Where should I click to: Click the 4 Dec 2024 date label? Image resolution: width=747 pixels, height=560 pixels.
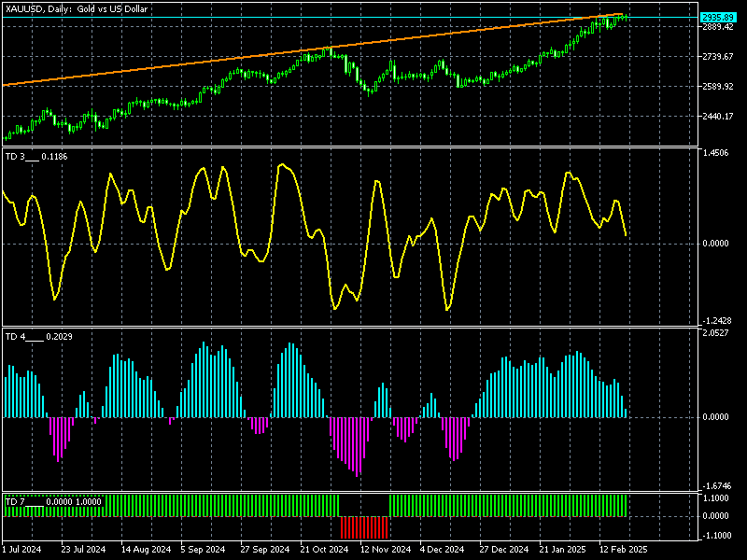click(442, 550)
